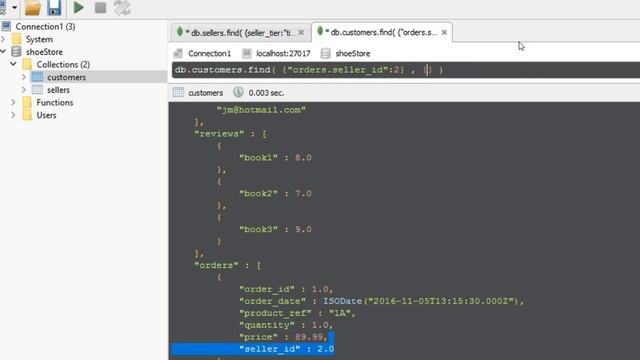Click Collections (2) folder label
Screen dimensions: 640x360
coord(63,64)
